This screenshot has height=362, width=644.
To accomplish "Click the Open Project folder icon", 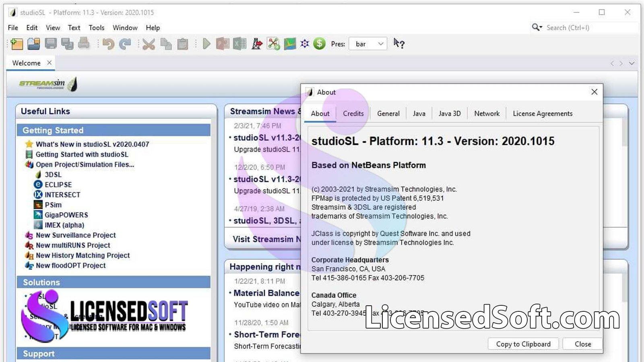I will [x=34, y=43].
